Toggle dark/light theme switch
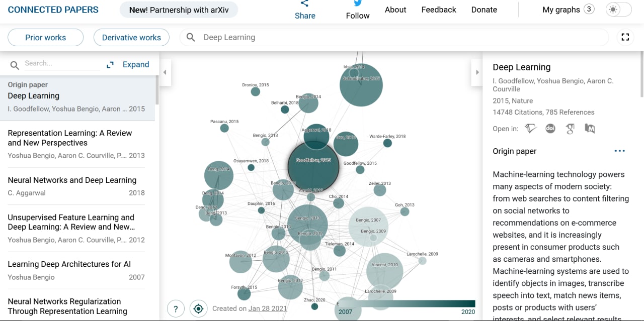 pos(619,10)
